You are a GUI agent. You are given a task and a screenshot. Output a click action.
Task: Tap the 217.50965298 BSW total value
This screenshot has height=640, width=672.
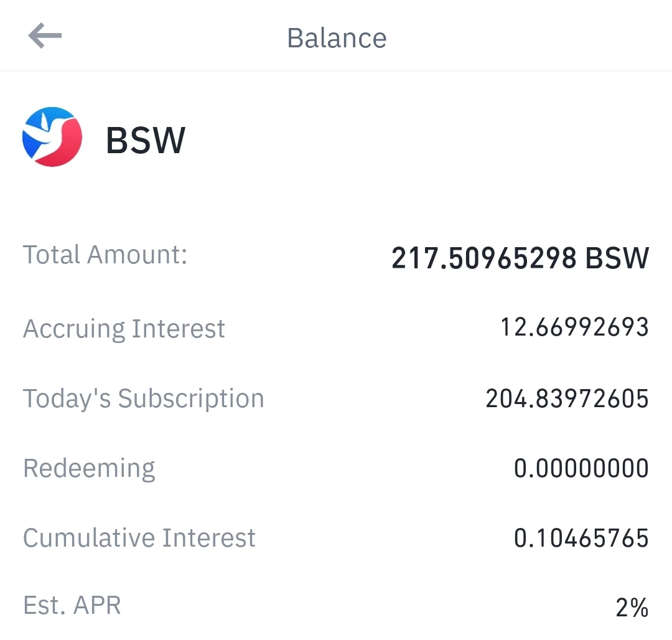click(x=520, y=258)
